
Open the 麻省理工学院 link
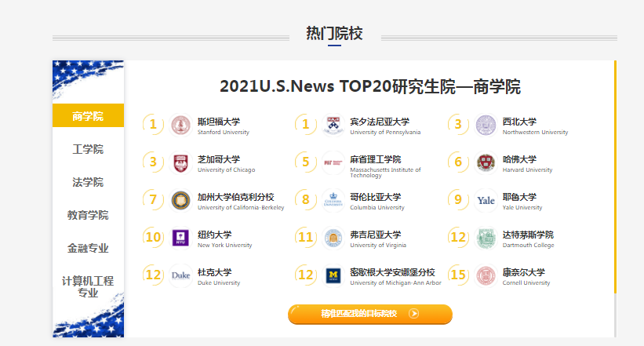click(376, 159)
